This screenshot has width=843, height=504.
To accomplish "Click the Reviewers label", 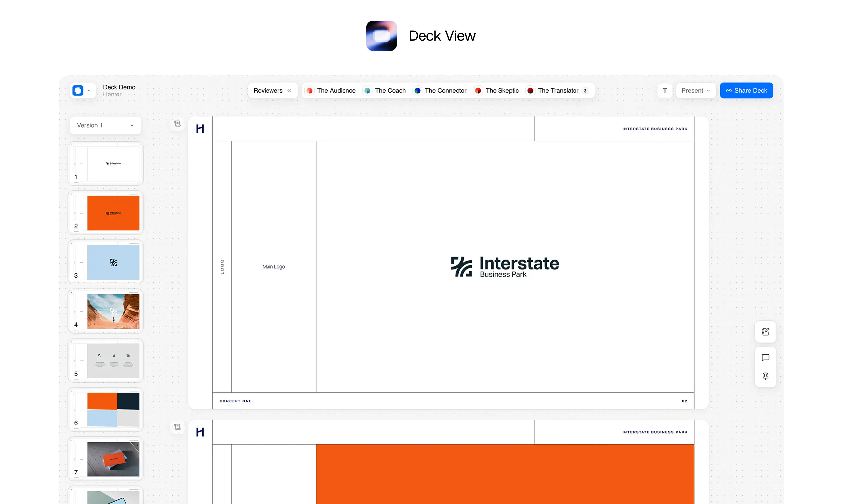I will (x=268, y=90).
